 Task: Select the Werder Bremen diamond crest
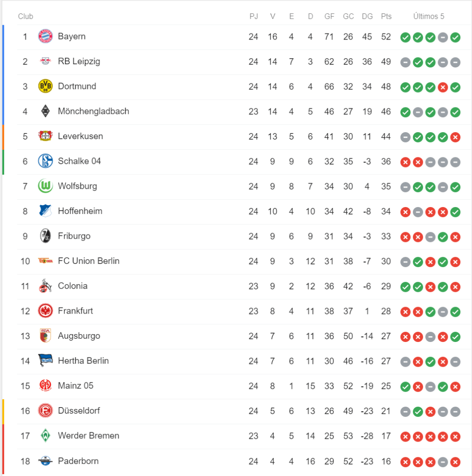pos(45,436)
